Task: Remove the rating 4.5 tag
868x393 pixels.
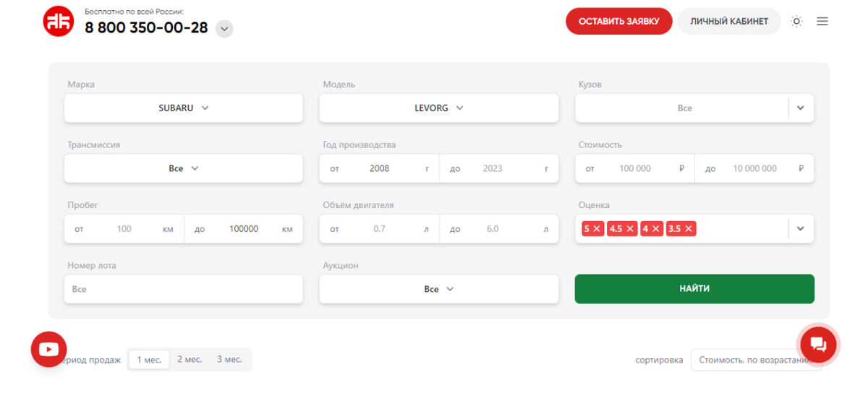Action: [x=630, y=229]
